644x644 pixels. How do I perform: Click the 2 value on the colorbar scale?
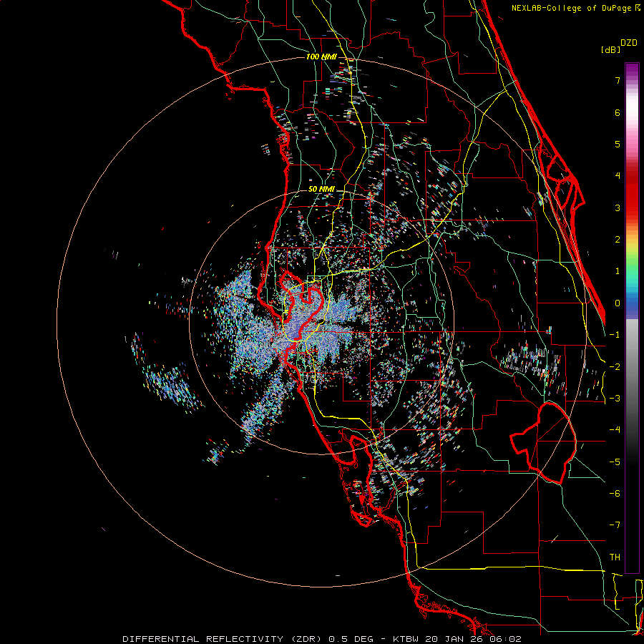(x=618, y=240)
